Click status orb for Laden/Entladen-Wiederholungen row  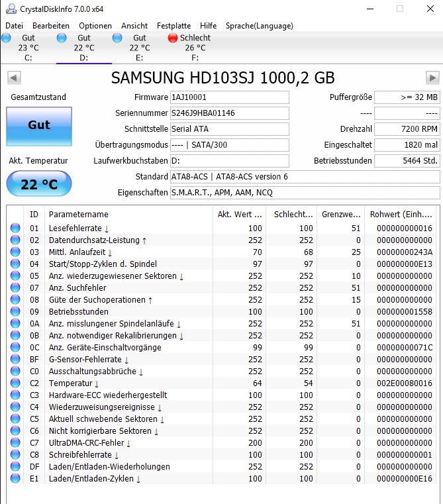(x=15, y=466)
